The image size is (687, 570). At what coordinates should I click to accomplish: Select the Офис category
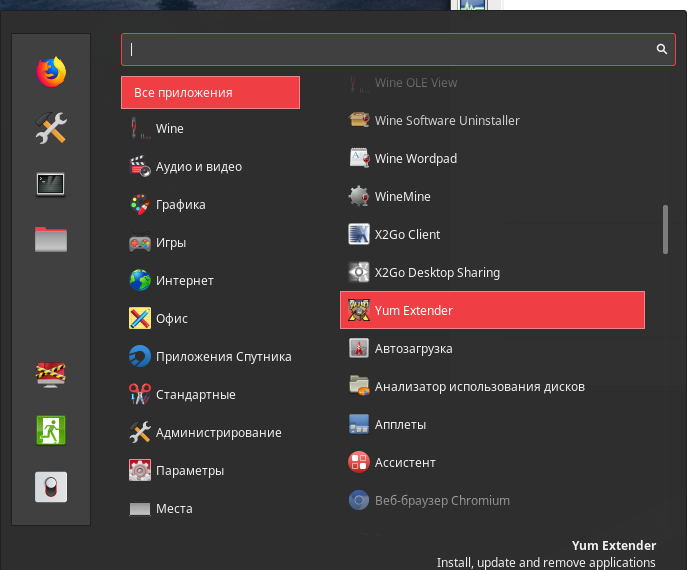point(210,319)
